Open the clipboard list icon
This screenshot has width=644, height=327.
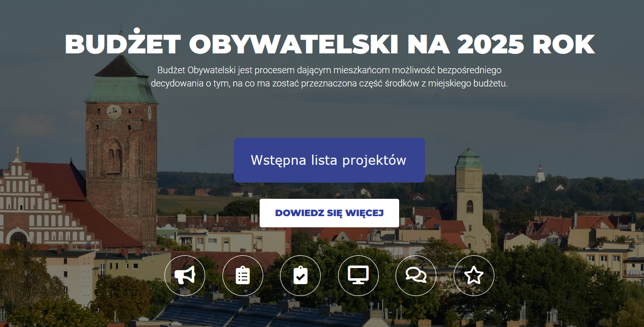[243, 276]
